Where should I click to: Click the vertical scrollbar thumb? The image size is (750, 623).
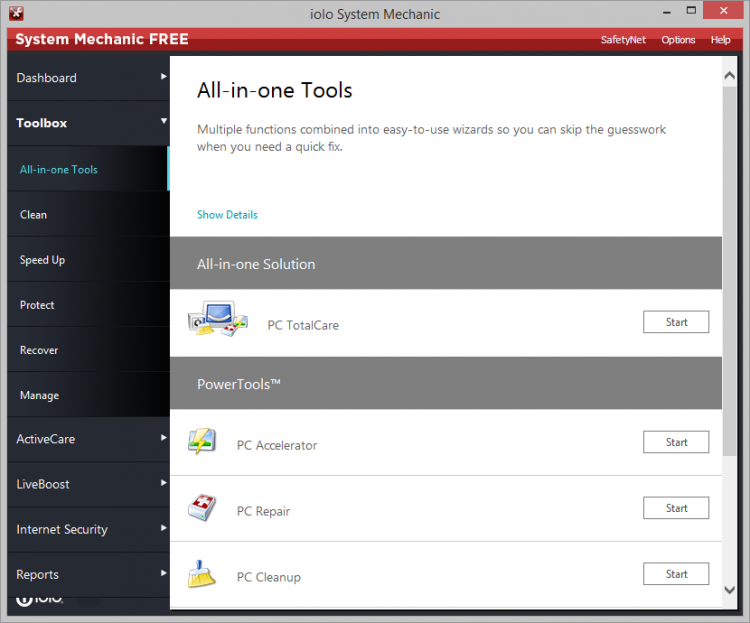click(x=729, y=271)
